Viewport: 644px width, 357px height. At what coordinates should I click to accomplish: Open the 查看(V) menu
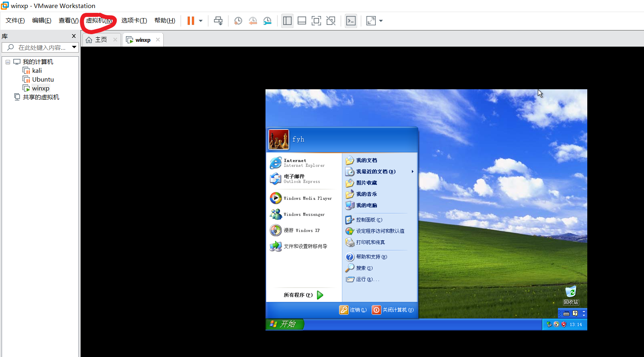click(x=68, y=21)
